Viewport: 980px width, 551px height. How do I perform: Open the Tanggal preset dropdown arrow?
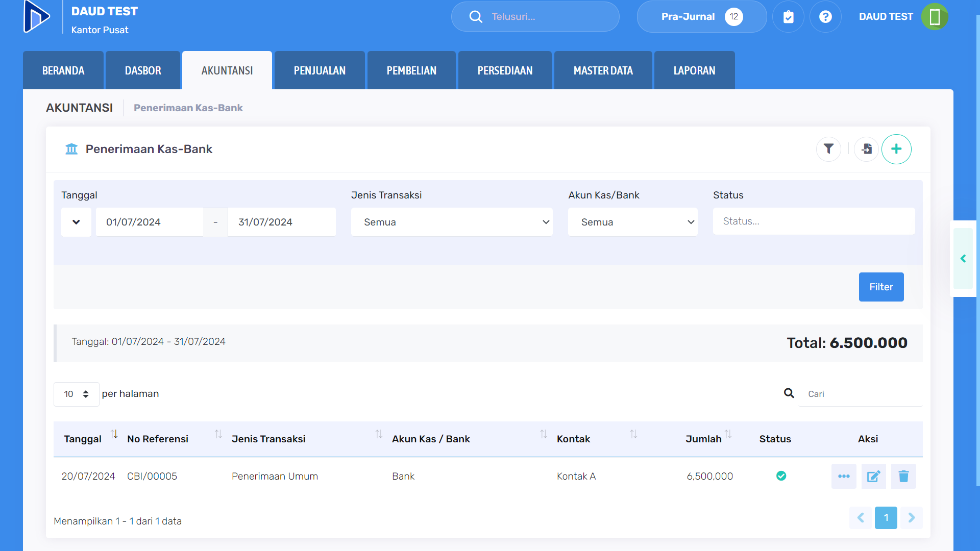click(x=76, y=222)
